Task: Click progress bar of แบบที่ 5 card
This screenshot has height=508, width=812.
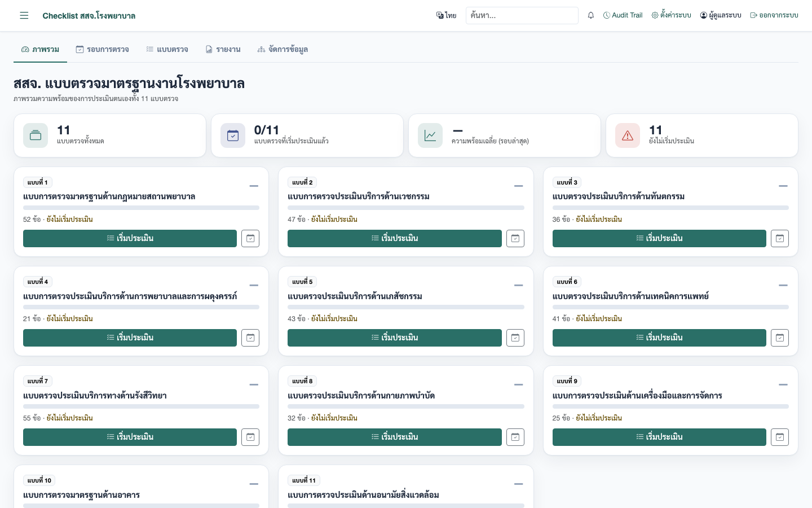Action: point(406,307)
